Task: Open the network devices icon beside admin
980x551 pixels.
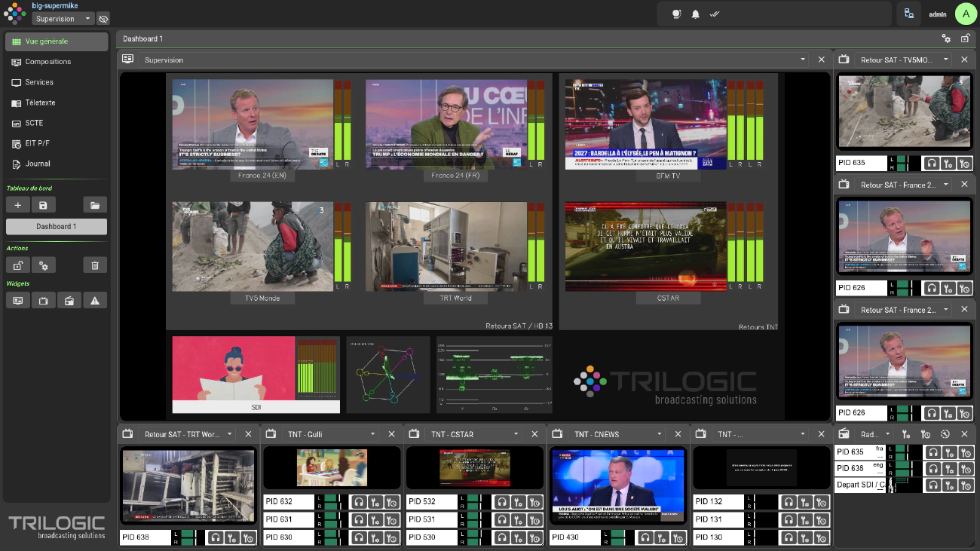Action: (909, 14)
